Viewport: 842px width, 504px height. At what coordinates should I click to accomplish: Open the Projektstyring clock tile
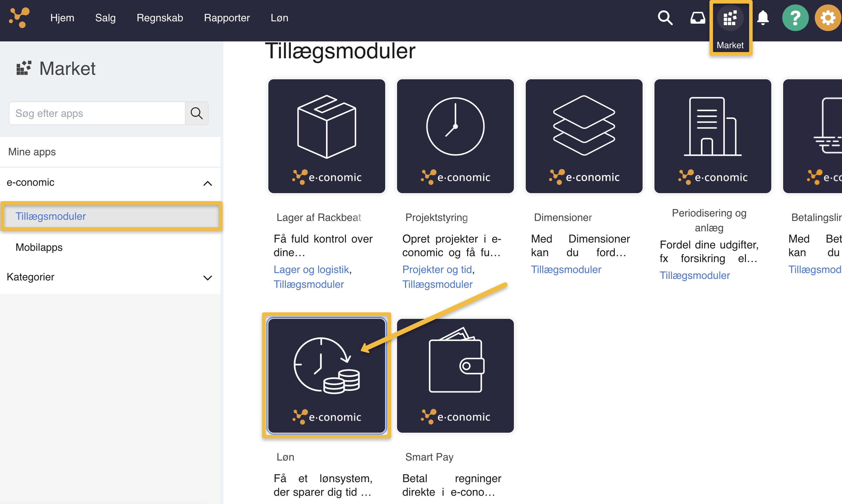(x=455, y=136)
